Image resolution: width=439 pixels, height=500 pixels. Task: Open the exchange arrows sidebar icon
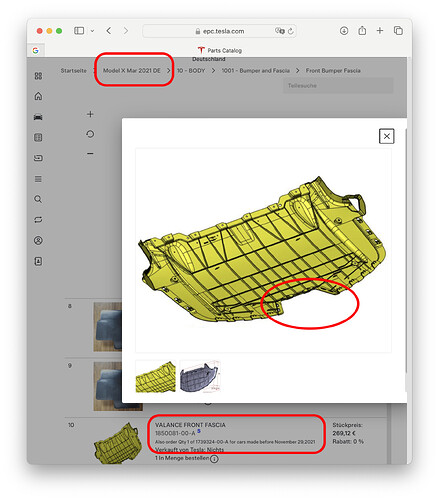[38, 220]
